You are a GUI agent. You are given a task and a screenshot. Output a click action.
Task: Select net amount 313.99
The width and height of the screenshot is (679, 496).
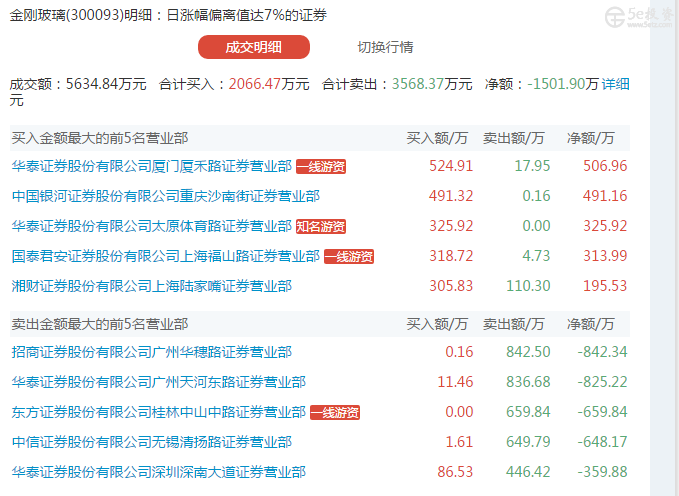click(x=605, y=256)
